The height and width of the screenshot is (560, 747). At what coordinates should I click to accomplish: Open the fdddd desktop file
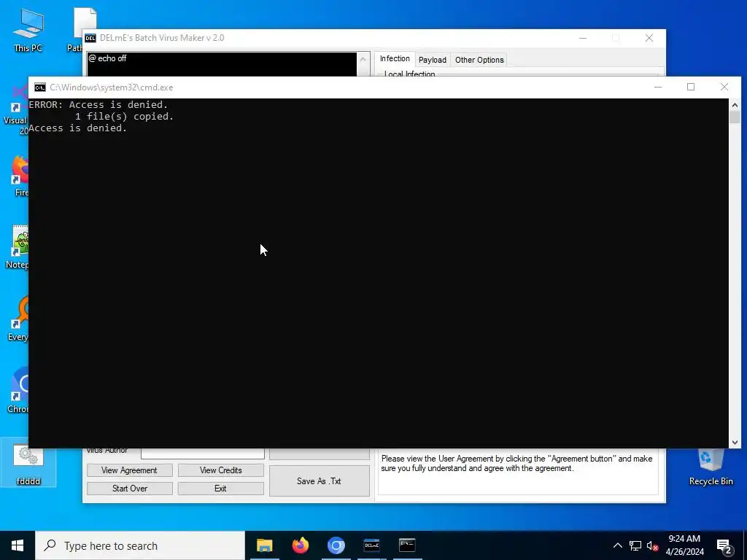(x=28, y=463)
